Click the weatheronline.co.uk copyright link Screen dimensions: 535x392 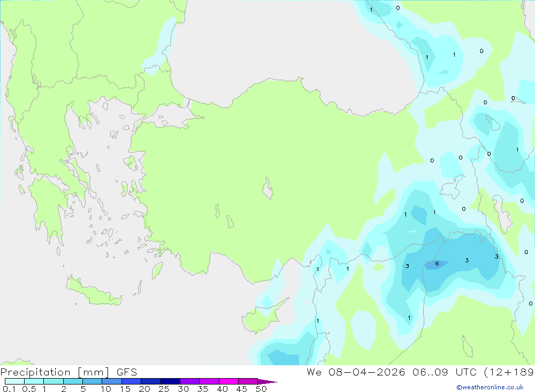490,387
